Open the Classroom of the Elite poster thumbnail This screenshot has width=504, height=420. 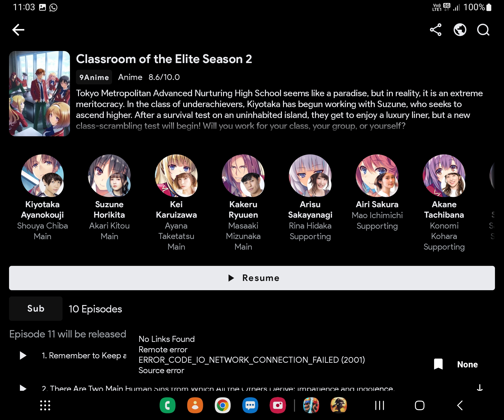pyautogui.click(x=39, y=94)
